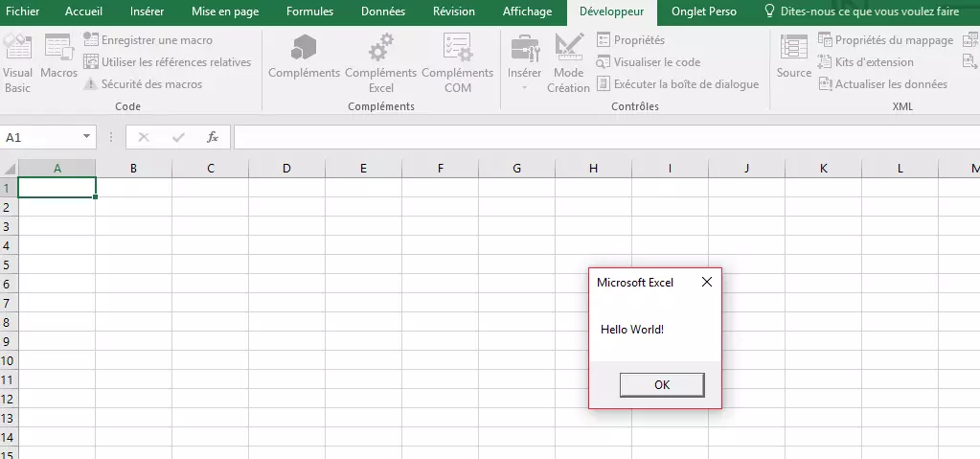980x459 pixels.
Task: Click the Name Box showing A1
Action: click(40, 137)
